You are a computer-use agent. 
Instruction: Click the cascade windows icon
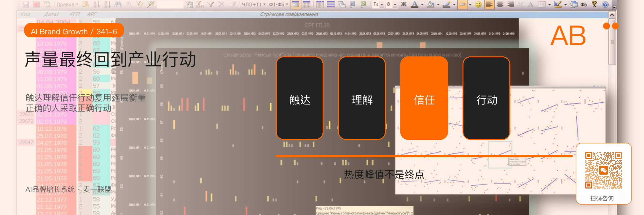[342, 4]
